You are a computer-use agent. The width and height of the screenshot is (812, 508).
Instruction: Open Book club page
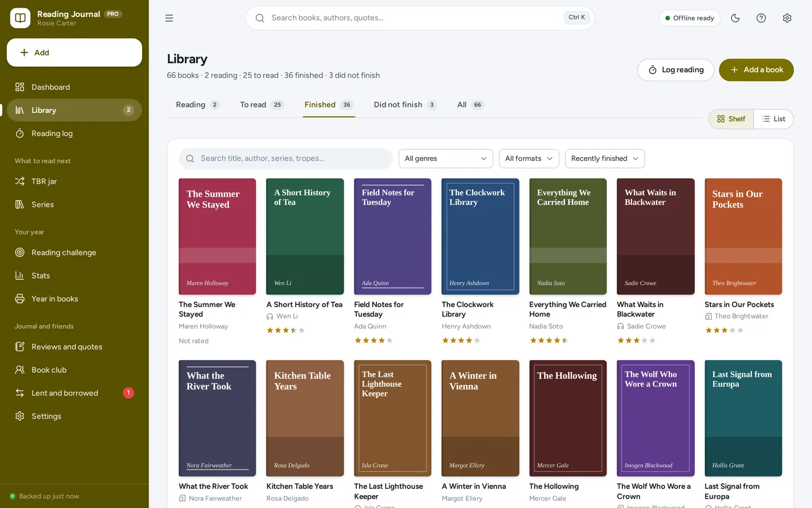74,370
